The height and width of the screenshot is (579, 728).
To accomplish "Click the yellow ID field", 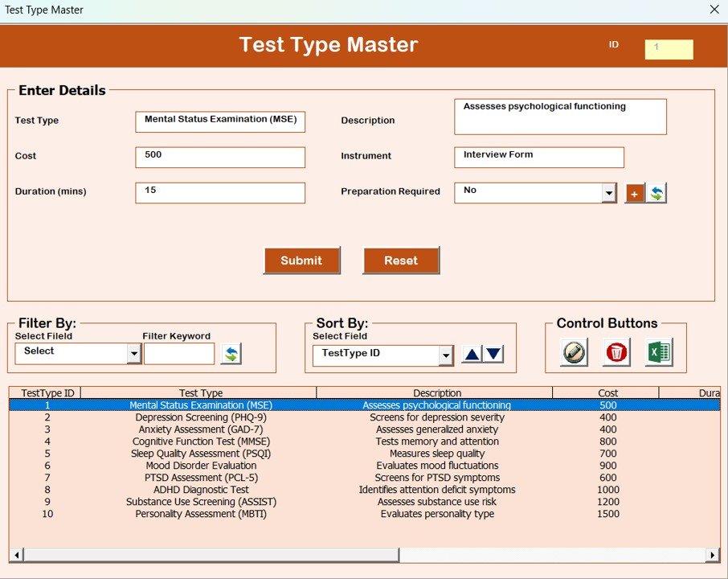I will 669,49.
